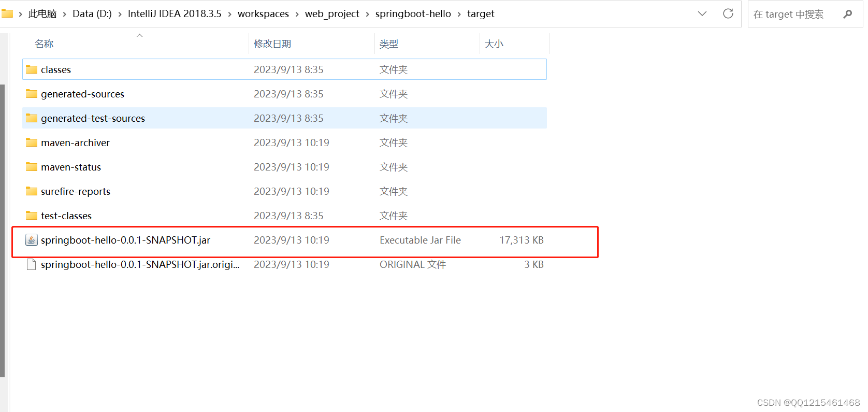
Task: Navigate to workspaces breadcrumb
Action: [263, 14]
